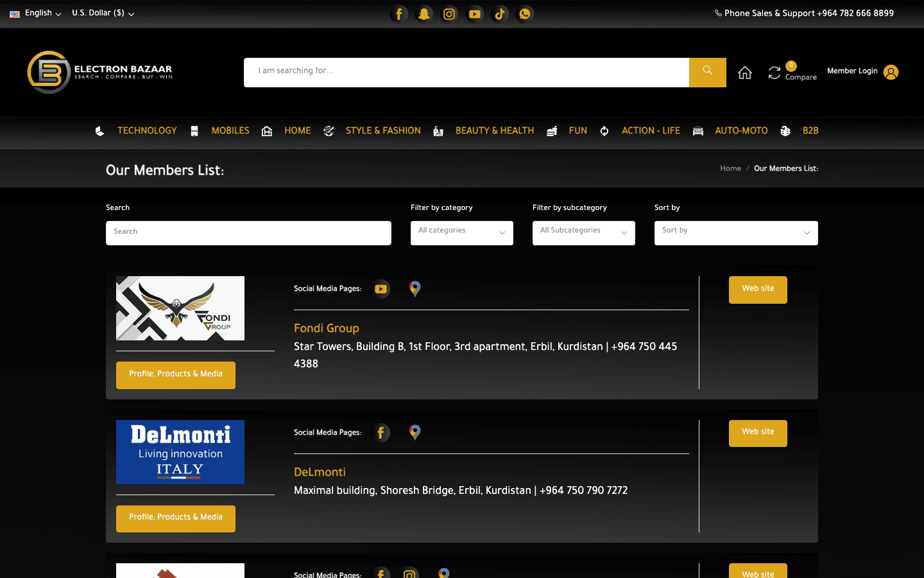Image resolution: width=924 pixels, height=578 pixels.
Task: Visit DeLmonti's Web site button
Action: click(758, 433)
